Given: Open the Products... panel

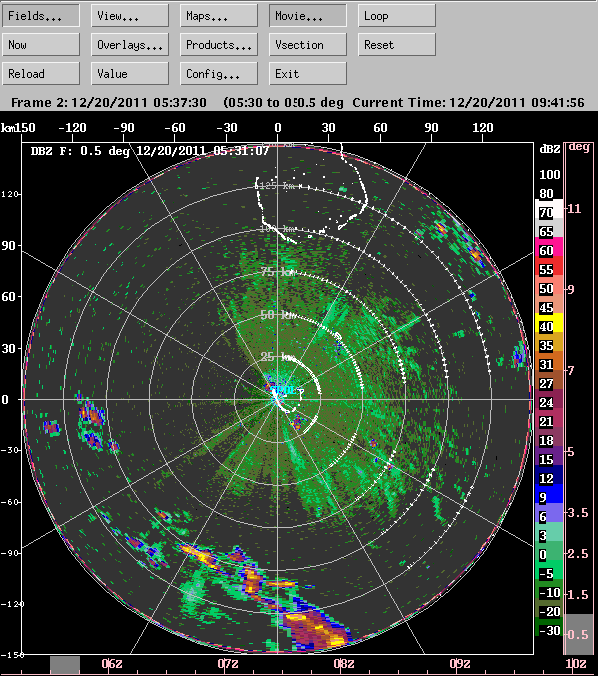Looking at the screenshot, I should coord(219,45).
